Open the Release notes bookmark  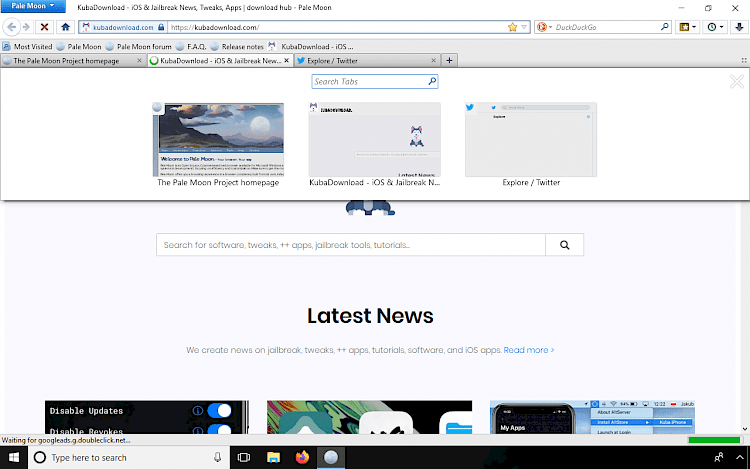[237, 46]
